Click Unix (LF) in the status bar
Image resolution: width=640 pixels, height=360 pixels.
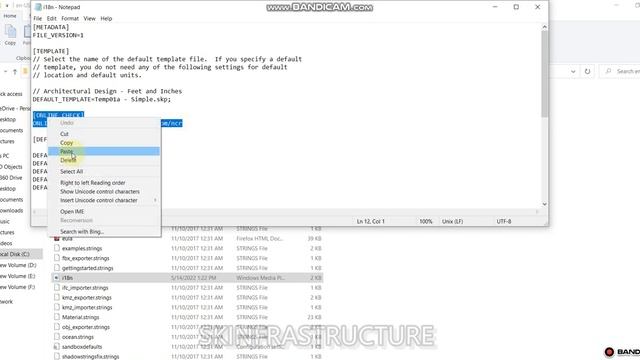(452, 221)
